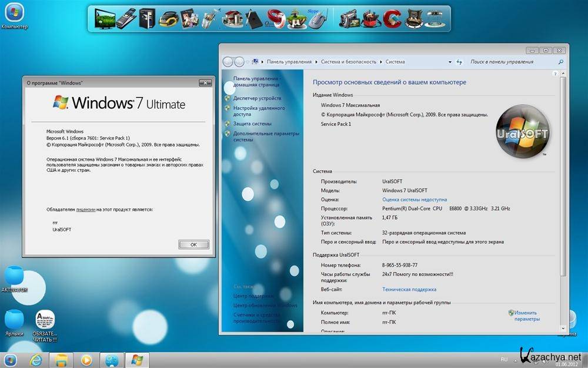Open the TV monitor icon in the dock
The height and width of the screenshot is (368, 588).
[x=106, y=19]
